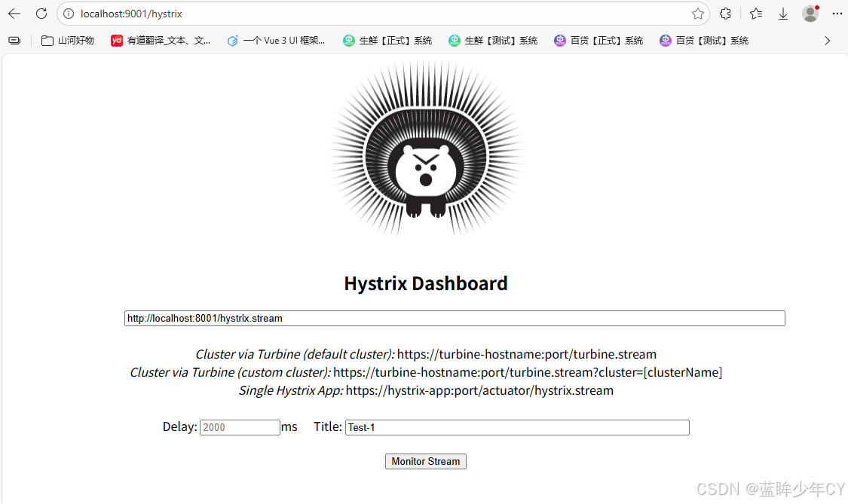View site information icon in address bar
Image resolution: width=848 pixels, height=504 pixels.
tap(69, 14)
